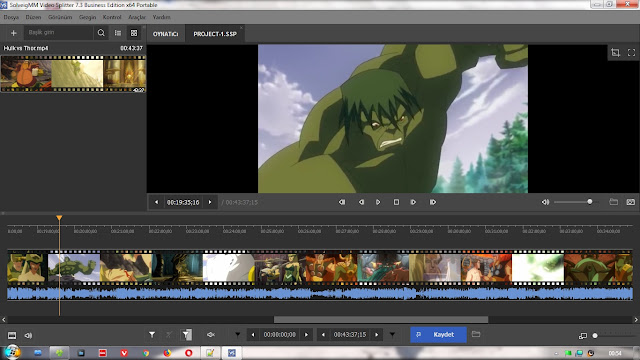
Task: Click the audio silence icon in bottom toolbar
Action: click(x=211, y=335)
